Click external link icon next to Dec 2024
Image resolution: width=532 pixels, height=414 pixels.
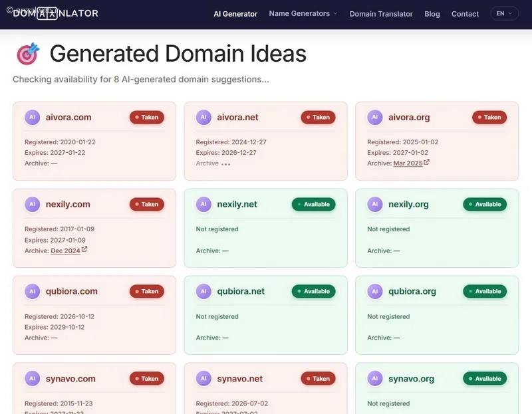click(x=84, y=249)
